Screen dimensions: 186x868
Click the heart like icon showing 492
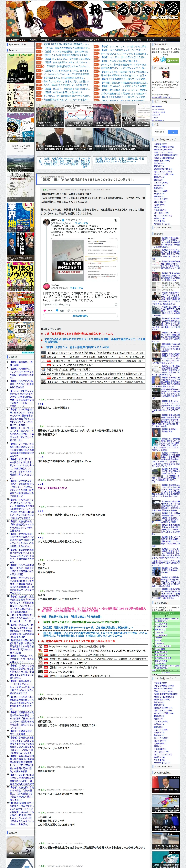tap(45, 311)
